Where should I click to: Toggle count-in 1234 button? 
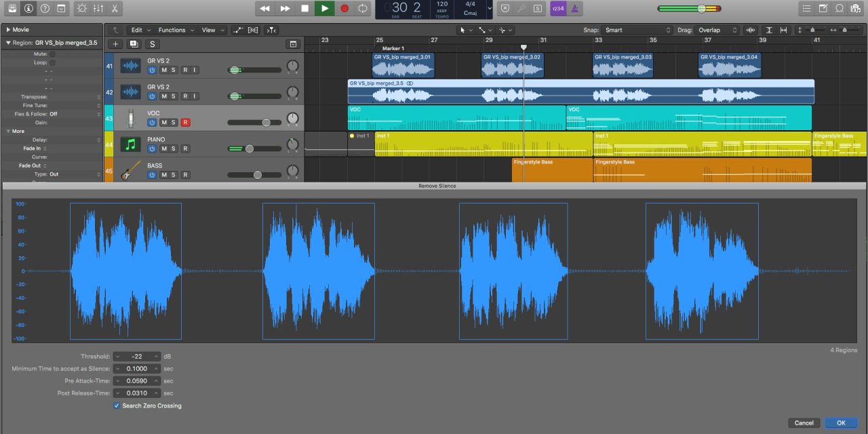tap(558, 8)
